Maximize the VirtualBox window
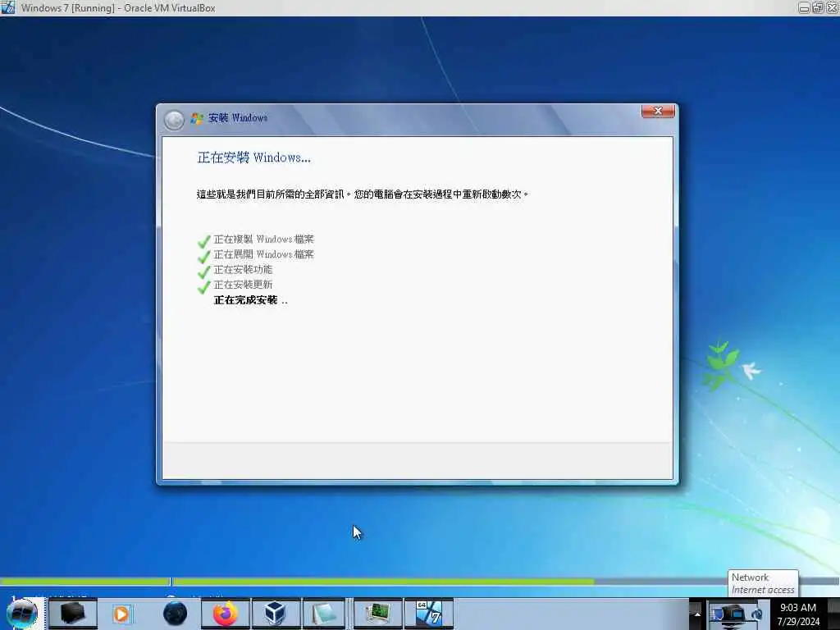Image resolution: width=840 pixels, height=630 pixels. tap(818, 7)
